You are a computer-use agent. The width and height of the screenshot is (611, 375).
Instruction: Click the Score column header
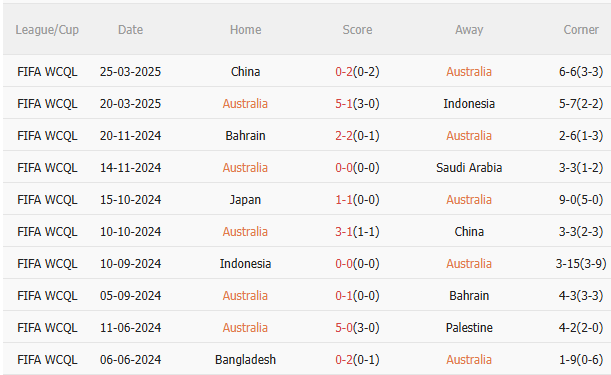357,30
